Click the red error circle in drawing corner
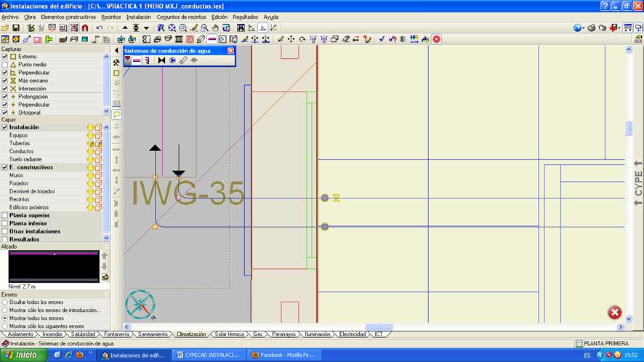 click(x=614, y=313)
